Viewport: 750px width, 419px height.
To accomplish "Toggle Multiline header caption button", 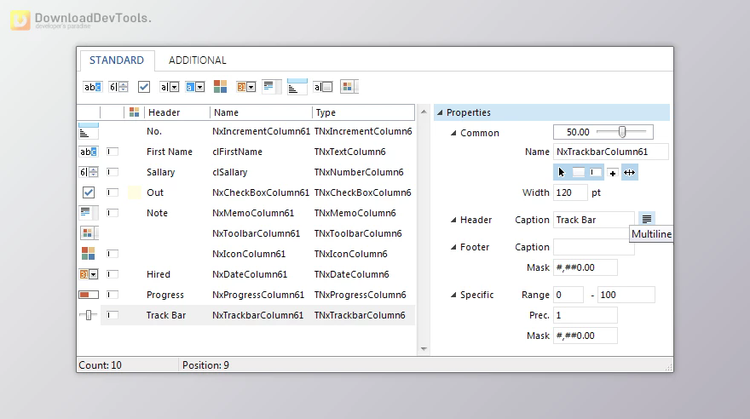I will pyautogui.click(x=647, y=219).
